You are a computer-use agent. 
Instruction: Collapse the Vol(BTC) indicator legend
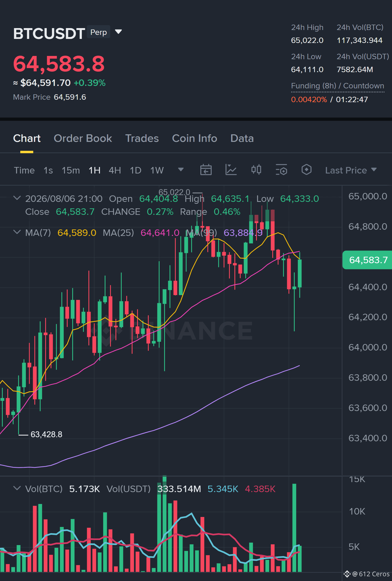click(17, 488)
